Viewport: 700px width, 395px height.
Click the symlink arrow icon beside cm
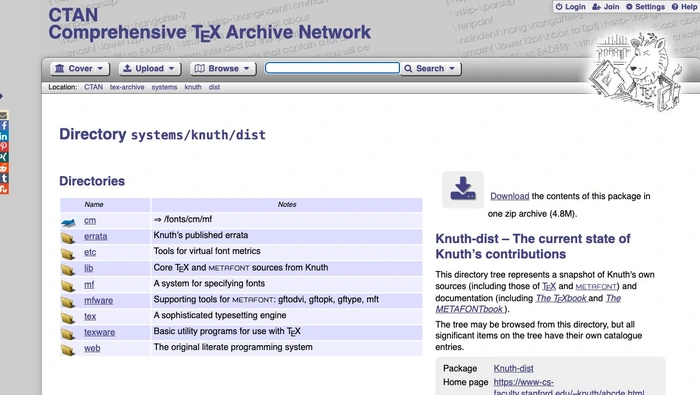click(x=68, y=222)
